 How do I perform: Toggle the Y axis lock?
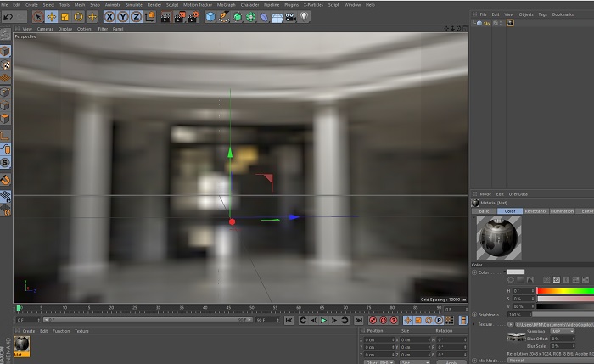point(123,17)
